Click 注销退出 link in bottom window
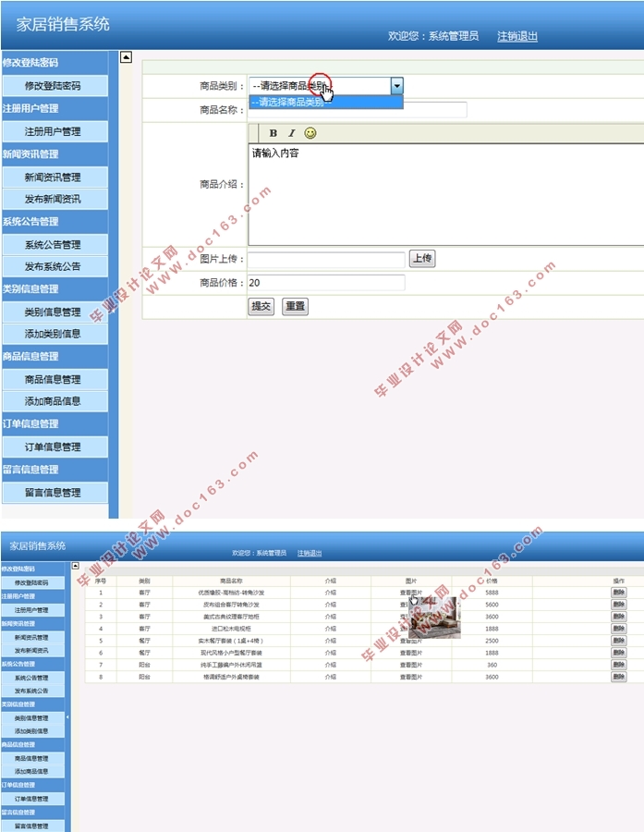The width and height of the screenshot is (644, 832). pyautogui.click(x=310, y=553)
